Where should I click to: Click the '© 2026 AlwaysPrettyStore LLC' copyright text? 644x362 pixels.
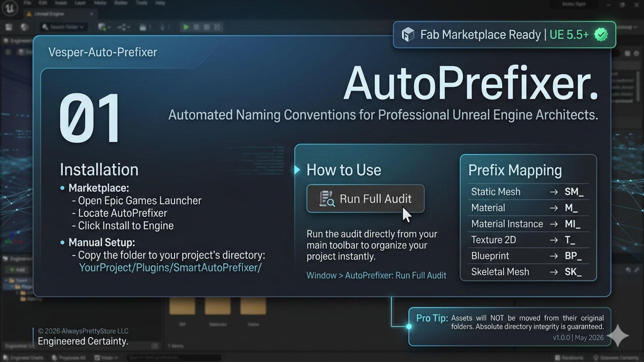coord(83,331)
